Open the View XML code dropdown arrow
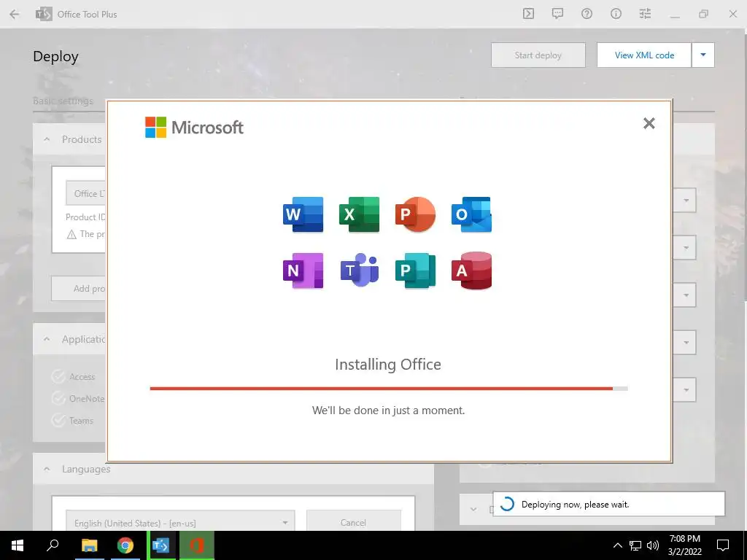 click(703, 55)
